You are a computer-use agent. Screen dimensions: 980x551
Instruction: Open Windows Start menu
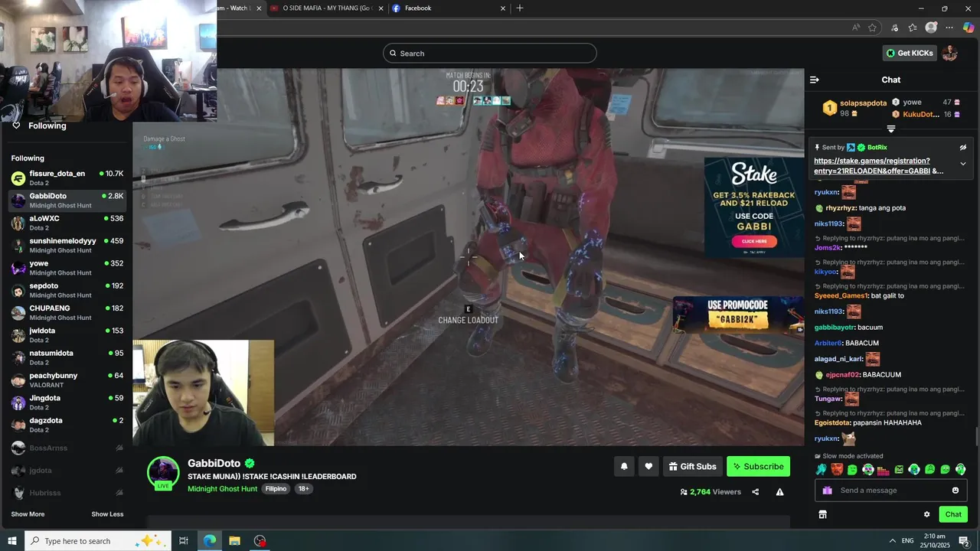(11, 541)
